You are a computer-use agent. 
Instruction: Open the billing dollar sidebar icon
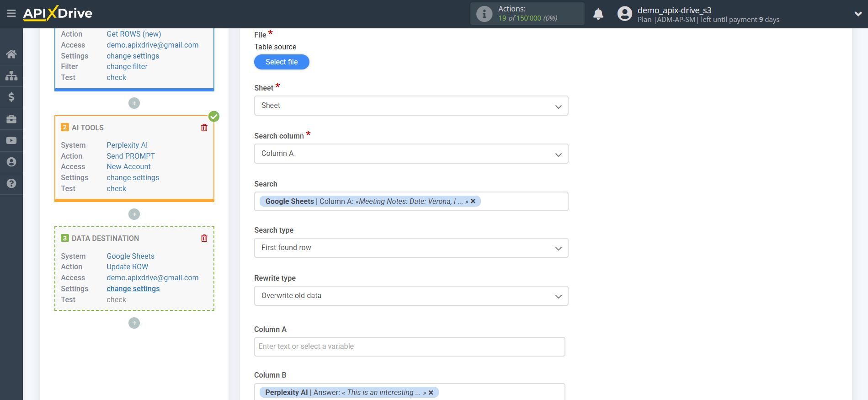pyautogui.click(x=11, y=97)
